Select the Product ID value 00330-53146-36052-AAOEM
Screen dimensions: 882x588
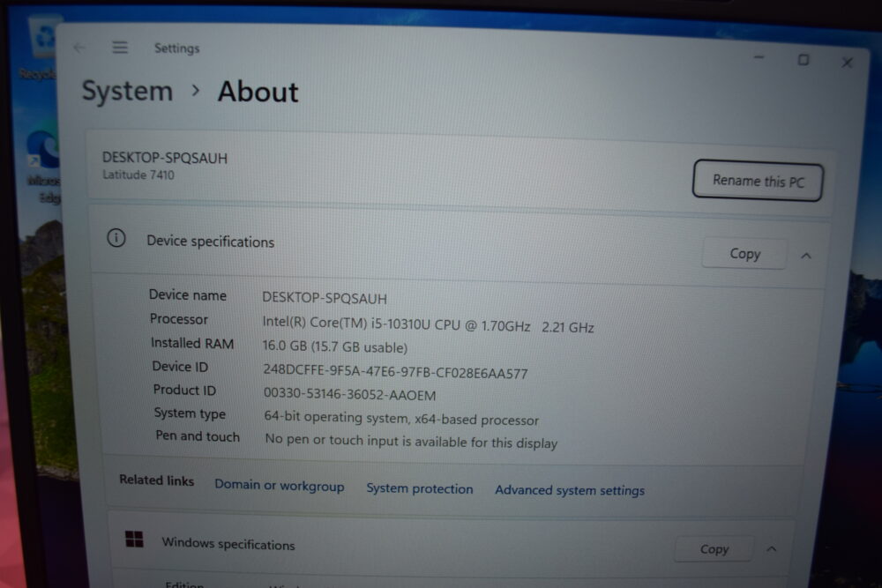pos(349,394)
